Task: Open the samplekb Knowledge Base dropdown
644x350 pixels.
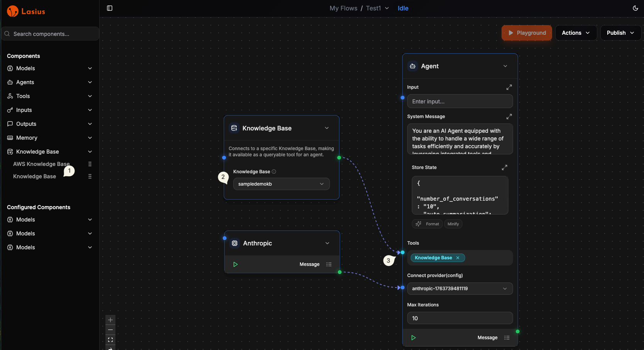Action: pos(281,184)
